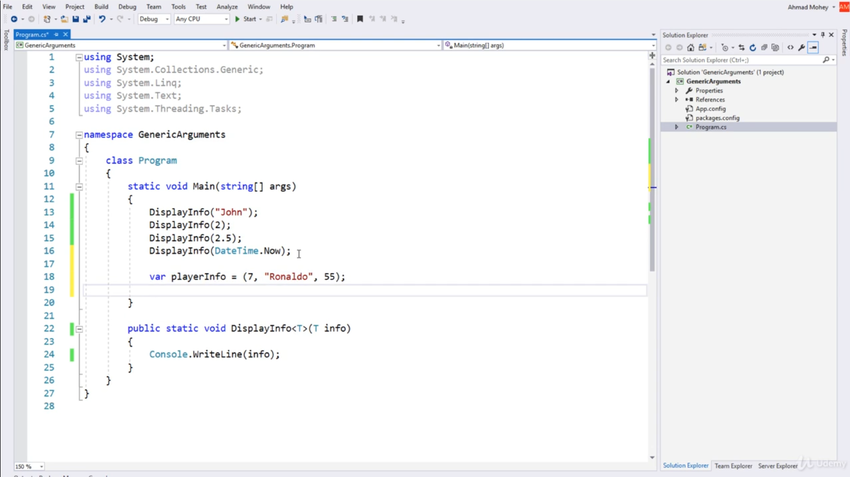Select the Solution Explorer bottom tab
This screenshot has width=850, height=477.
pos(685,466)
